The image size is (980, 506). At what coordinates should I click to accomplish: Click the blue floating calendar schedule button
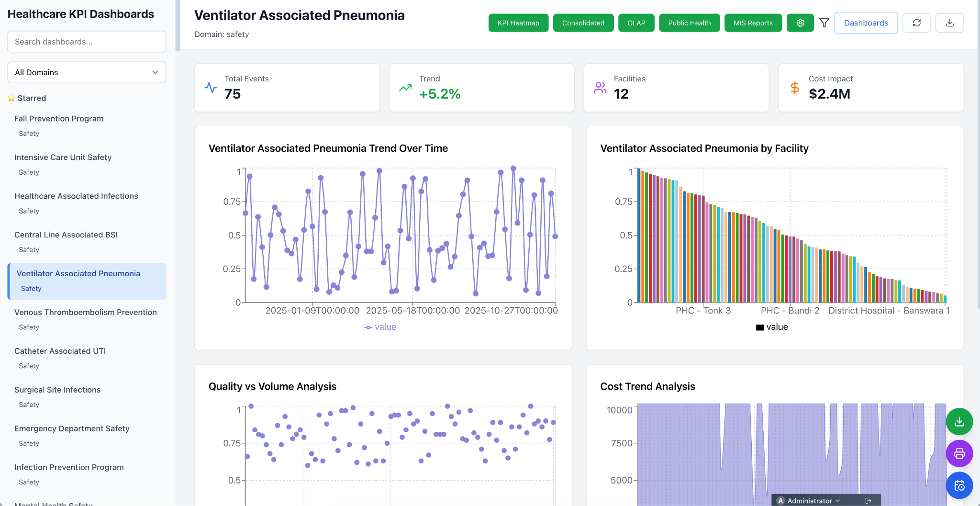(959, 485)
